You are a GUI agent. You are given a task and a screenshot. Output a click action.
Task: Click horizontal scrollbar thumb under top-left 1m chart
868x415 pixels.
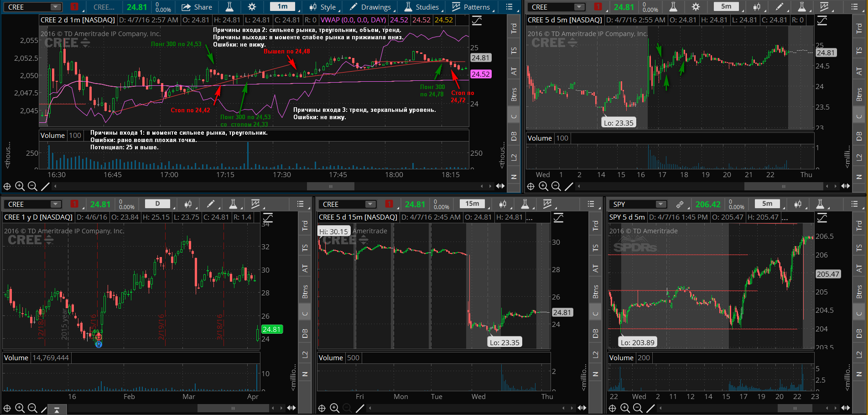click(x=331, y=186)
